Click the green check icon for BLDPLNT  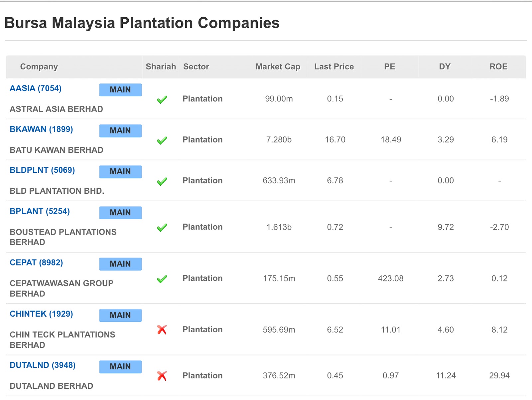click(162, 181)
